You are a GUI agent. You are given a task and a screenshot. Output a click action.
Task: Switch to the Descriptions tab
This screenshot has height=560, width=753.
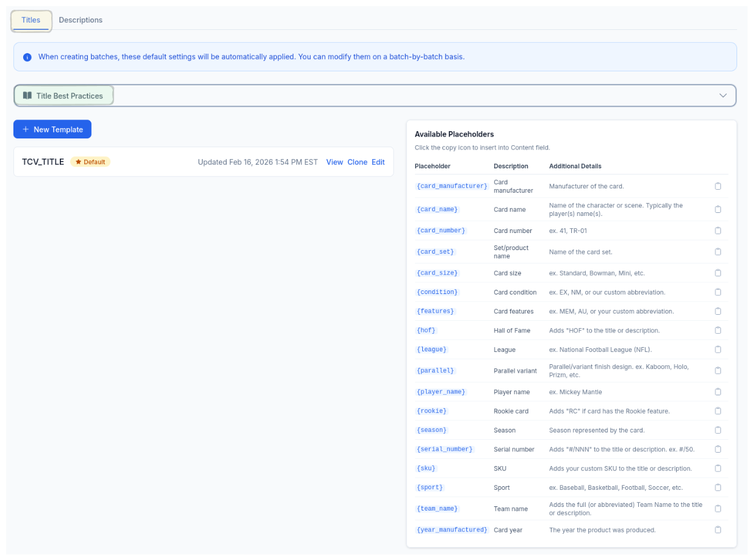(x=80, y=20)
